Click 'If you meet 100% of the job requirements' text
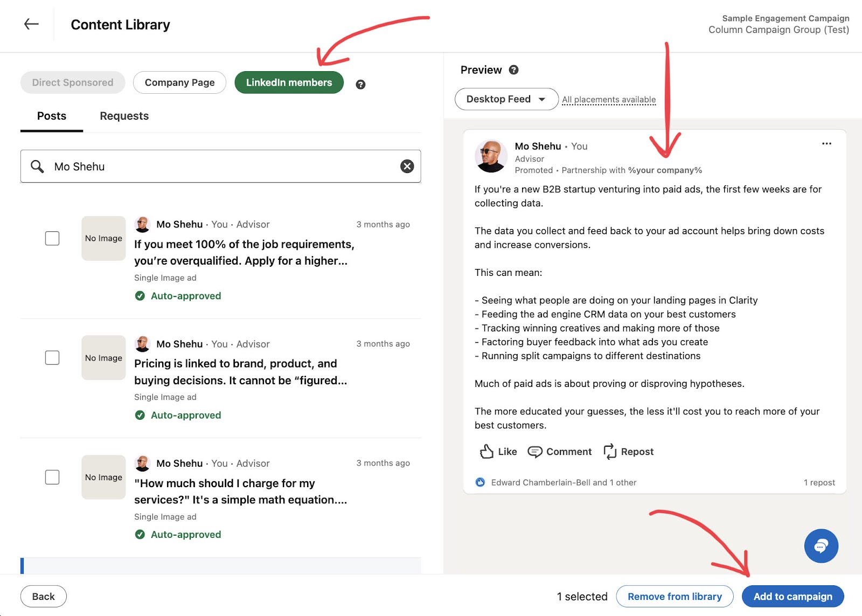Viewport: 862px width, 616px height. pyautogui.click(x=244, y=252)
